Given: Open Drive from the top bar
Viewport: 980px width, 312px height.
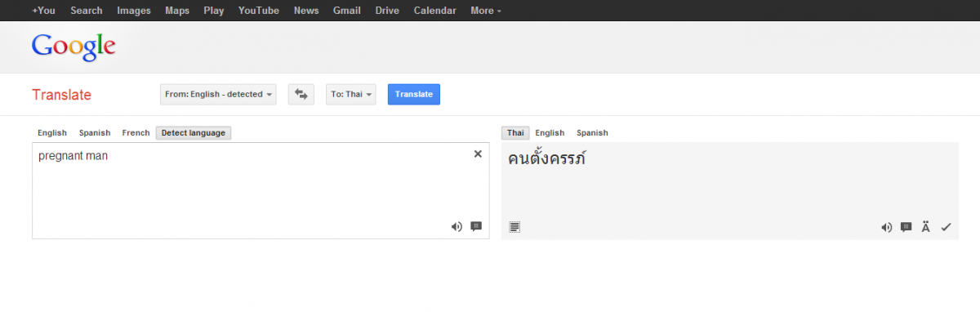Looking at the screenshot, I should tap(387, 11).
